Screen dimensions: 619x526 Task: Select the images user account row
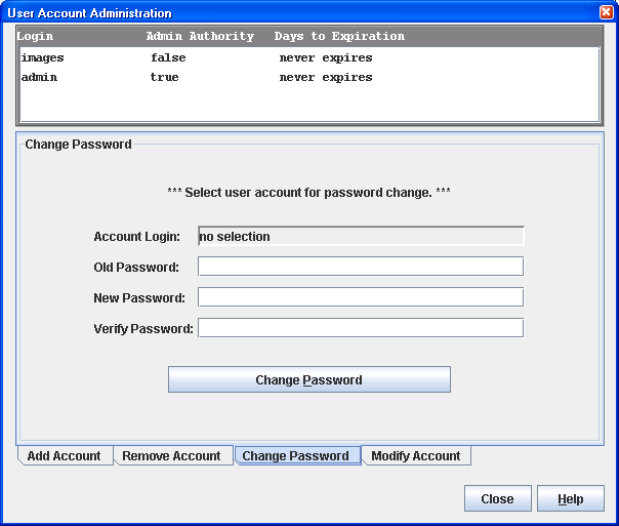pyautogui.click(x=42, y=58)
